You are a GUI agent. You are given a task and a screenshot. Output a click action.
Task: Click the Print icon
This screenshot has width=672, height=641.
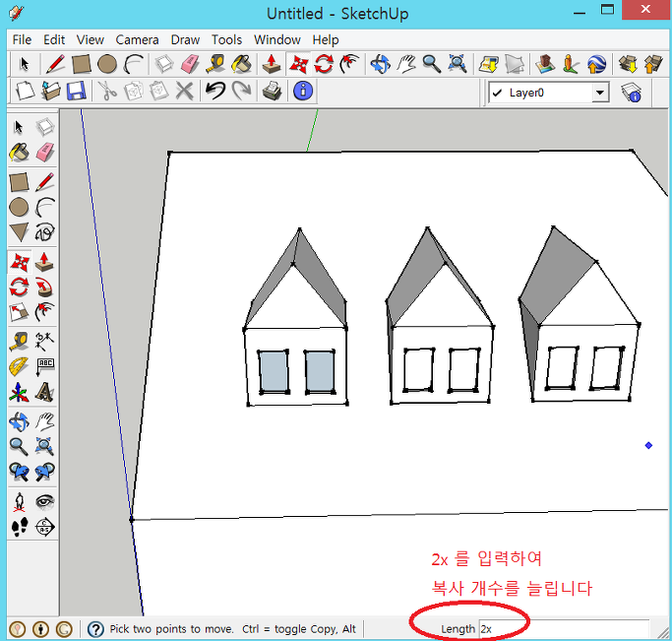272,91
